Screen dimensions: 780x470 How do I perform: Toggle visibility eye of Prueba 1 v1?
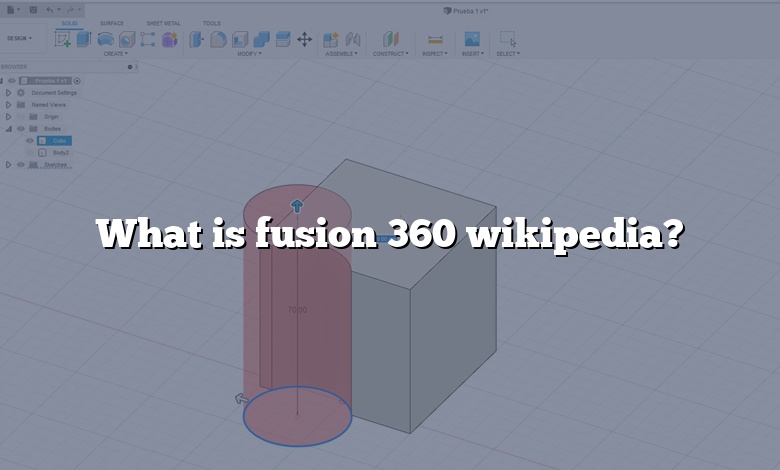click(x=12, y=81)
